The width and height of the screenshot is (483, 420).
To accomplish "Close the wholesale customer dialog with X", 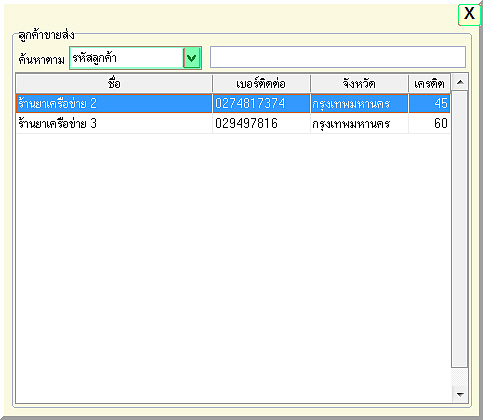I will pos(469,14).
